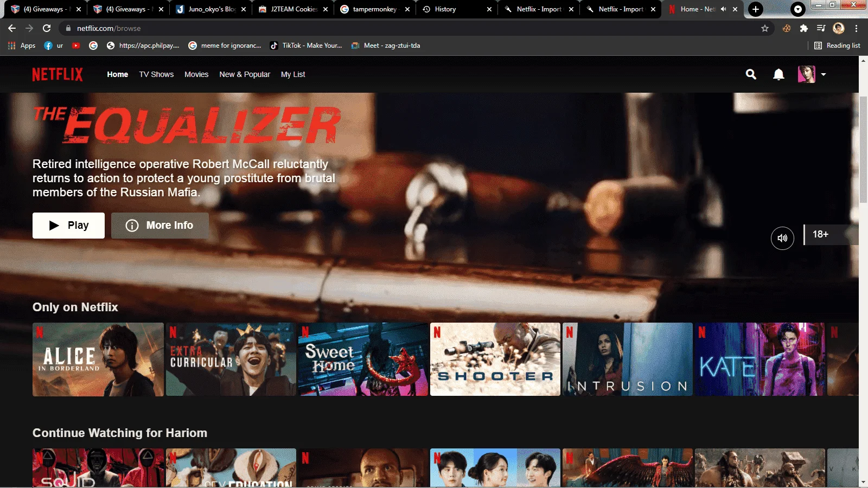Switch to tampermonkey tab

[375, 9]
